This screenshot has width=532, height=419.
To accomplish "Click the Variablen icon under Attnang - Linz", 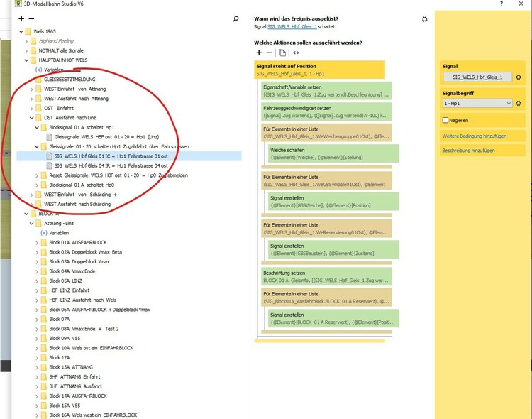I will 44,233.
